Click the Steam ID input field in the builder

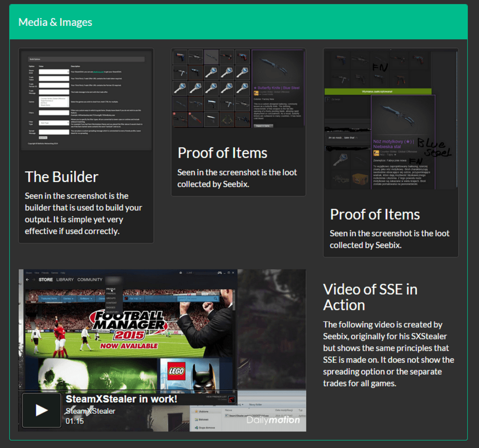[x=54, y=72]
